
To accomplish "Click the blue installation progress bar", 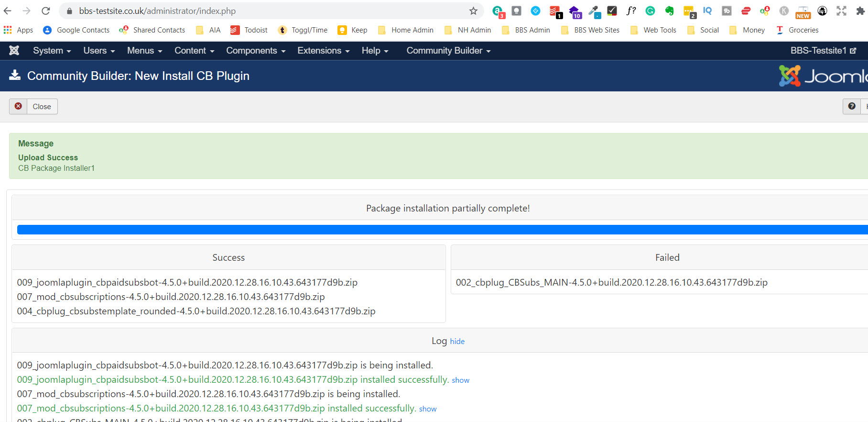I will tap(442, 230).
